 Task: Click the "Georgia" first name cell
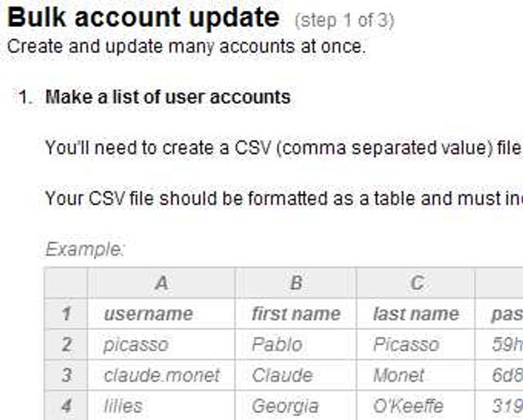(285, 406)
